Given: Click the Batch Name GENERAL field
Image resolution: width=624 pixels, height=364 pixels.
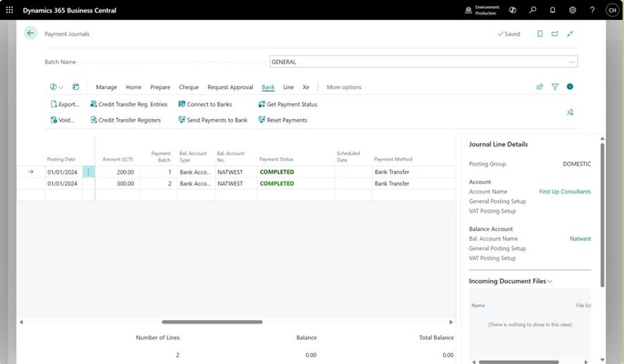Looking at the screenshot, I should 424,62.
